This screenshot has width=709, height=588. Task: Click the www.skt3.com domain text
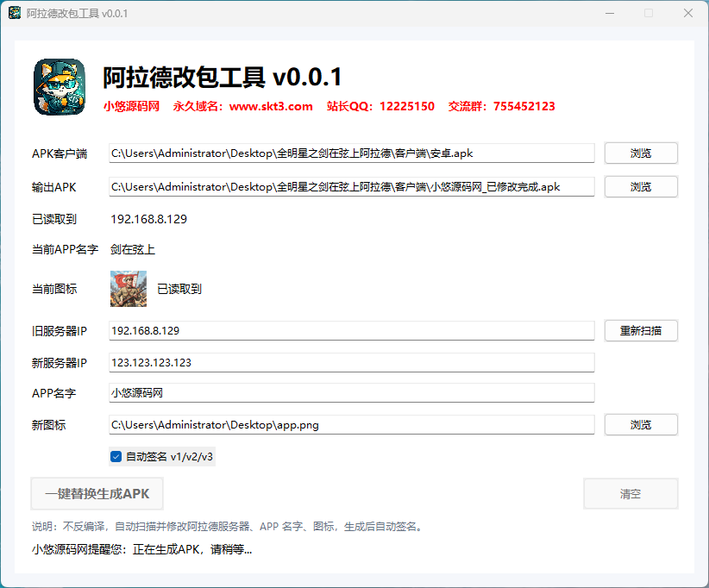click(x=271, y=106)
